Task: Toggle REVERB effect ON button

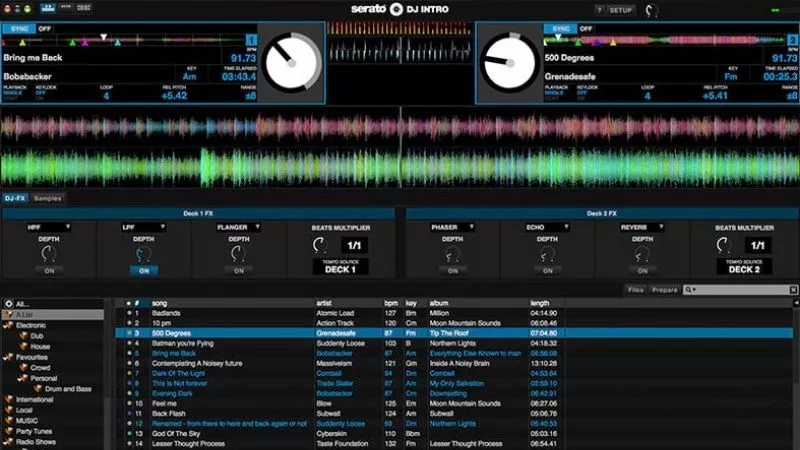Action: (x=642, y=271)
